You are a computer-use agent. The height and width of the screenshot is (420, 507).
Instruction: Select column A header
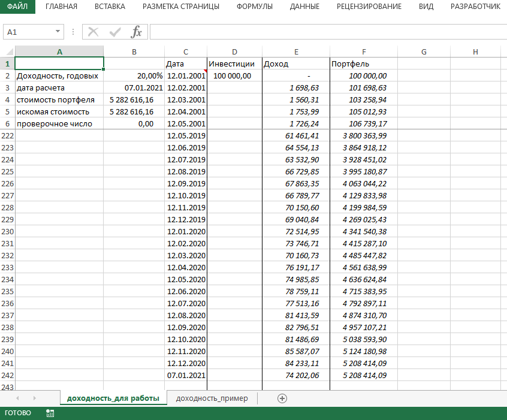(x=59, y=52)
